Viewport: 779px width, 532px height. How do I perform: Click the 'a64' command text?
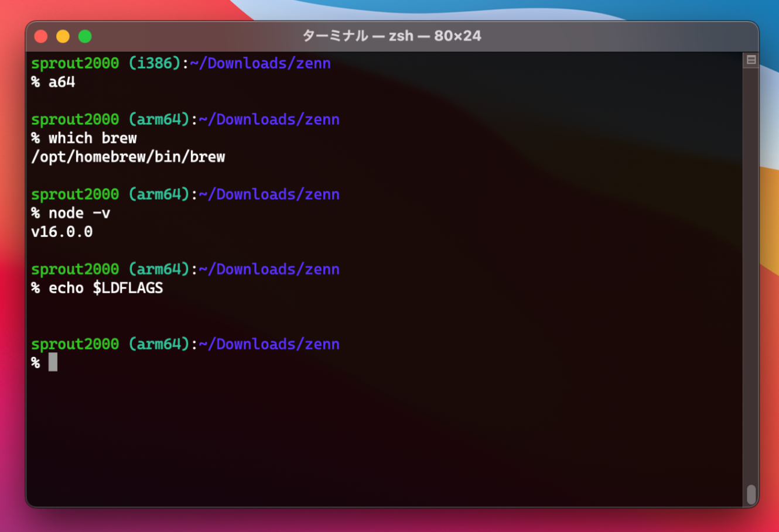pyautogui.click(x=61, y=82)
